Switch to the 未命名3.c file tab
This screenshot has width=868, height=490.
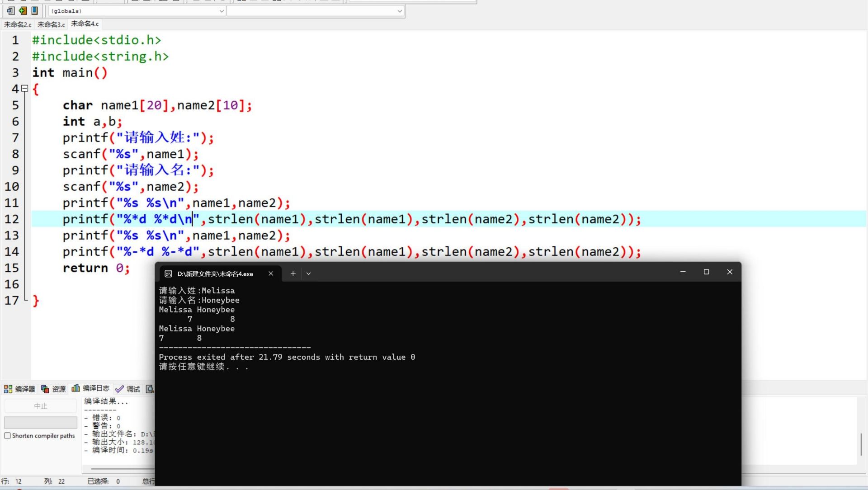pyautogui.click(x=51, y=24)
